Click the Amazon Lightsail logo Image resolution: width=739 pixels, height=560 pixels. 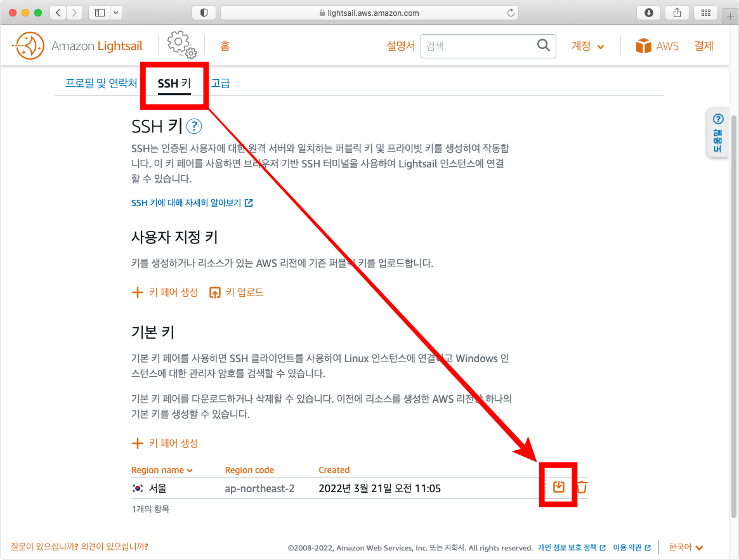[77, 46]
